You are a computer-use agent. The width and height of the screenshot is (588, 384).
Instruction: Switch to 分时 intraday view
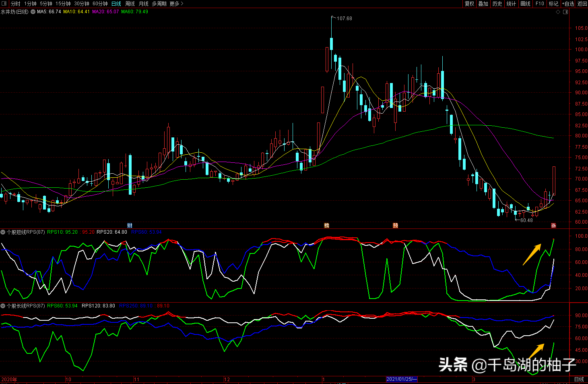16,4
